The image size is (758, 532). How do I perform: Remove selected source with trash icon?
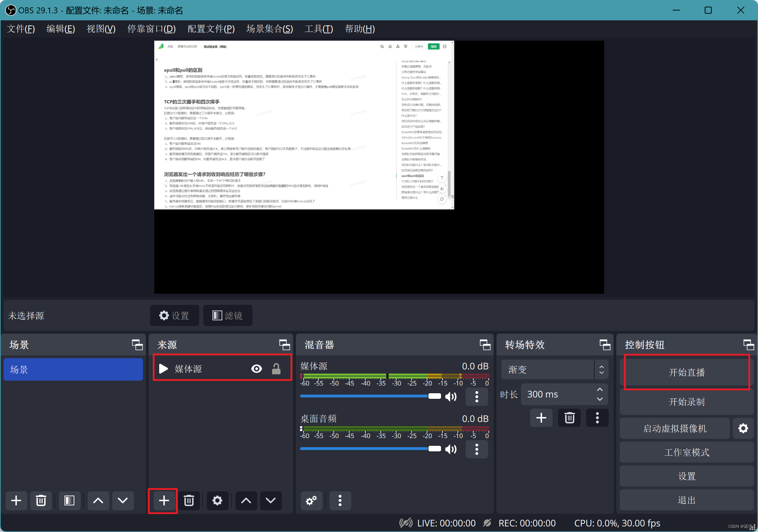(x=189, y=500)
